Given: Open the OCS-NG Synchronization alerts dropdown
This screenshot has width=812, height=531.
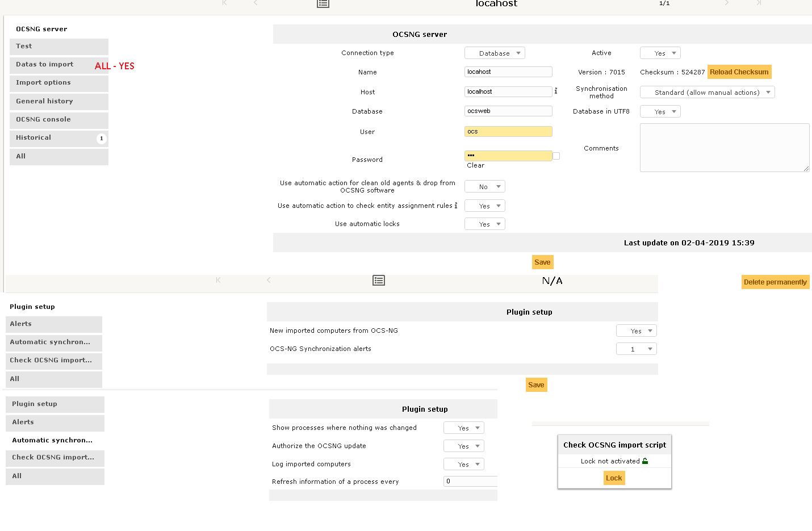Looking at the screenshot, I should point(636,348).
